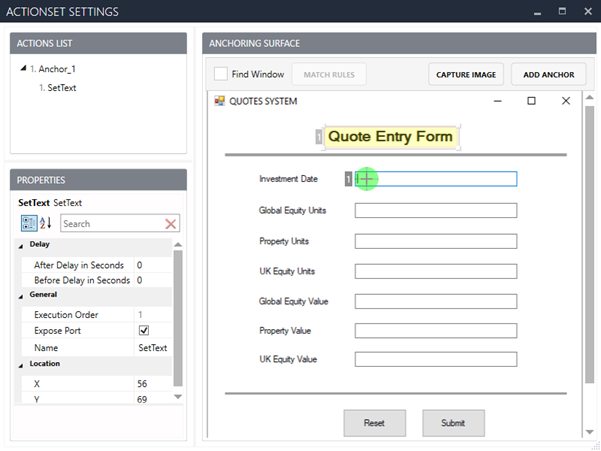Click the properties panel scrollbar down arrow
601x451 pixels.
coord(178,397)
